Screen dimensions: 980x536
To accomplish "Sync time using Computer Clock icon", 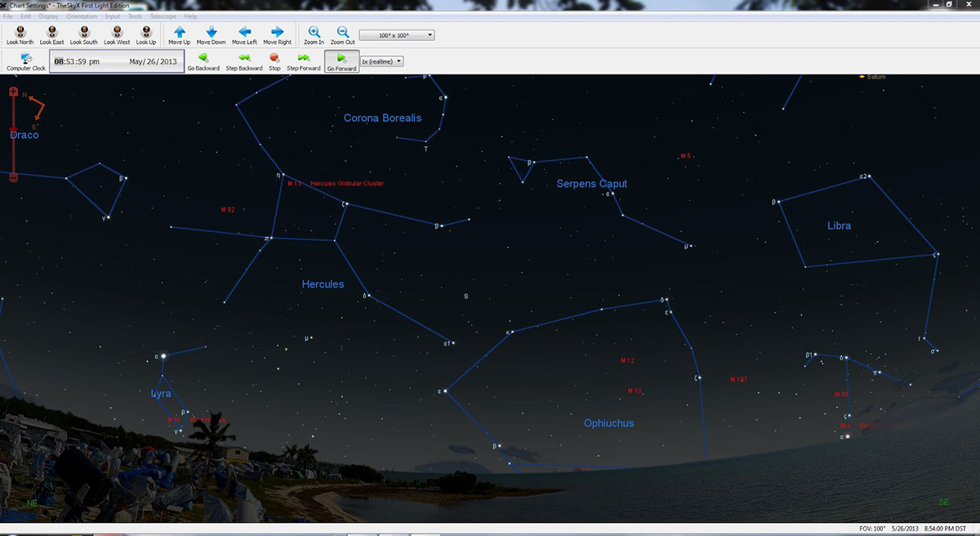I will tap(26, 61).
